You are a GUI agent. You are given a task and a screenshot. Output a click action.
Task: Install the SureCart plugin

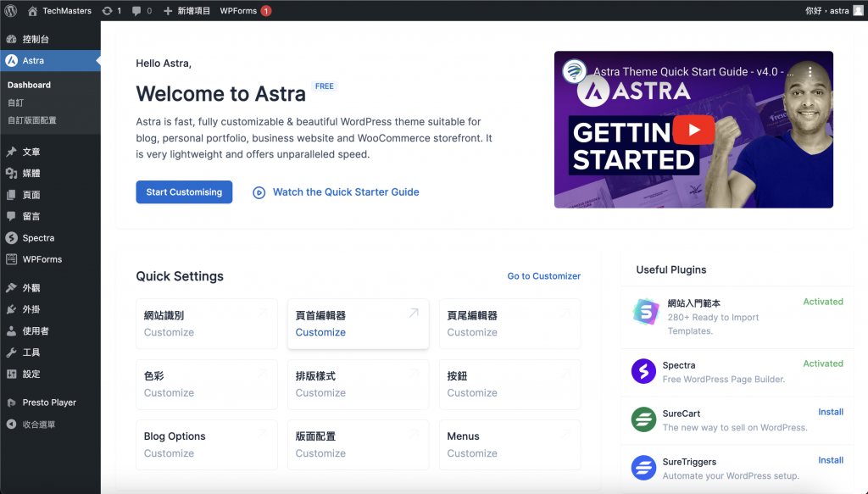pos(831,412)
